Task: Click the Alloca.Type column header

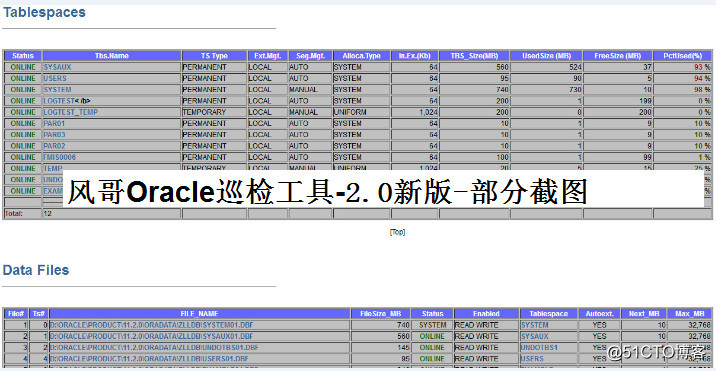Action: 362,56
